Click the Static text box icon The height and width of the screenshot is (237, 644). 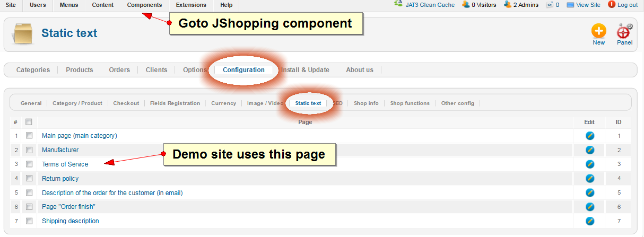[x=22, y=33]
